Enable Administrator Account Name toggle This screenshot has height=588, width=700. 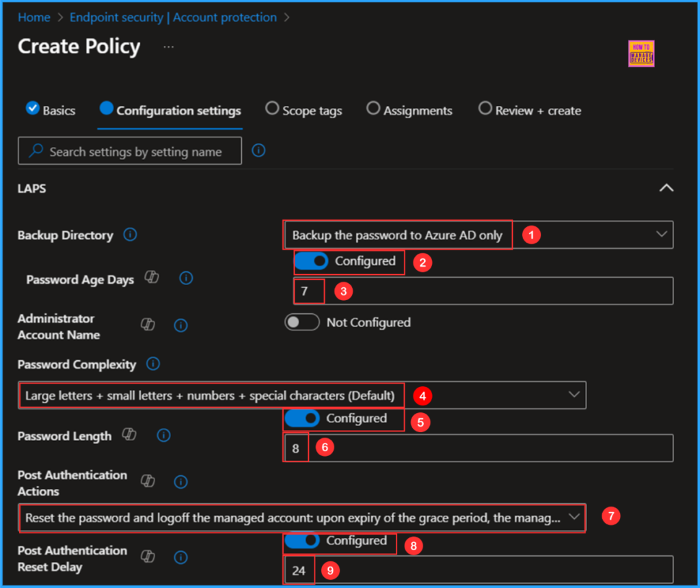coord(302,322)
